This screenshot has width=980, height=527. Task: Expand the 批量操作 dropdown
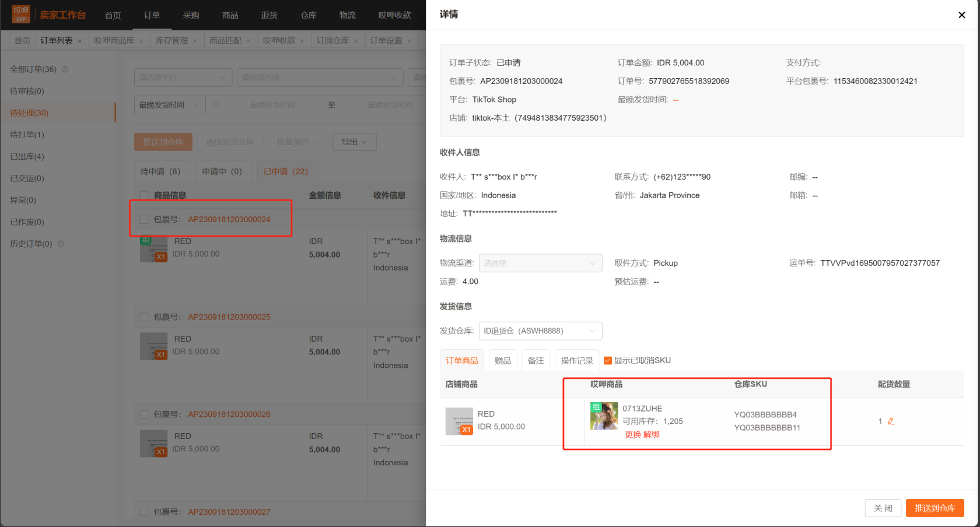click(297, 142)
